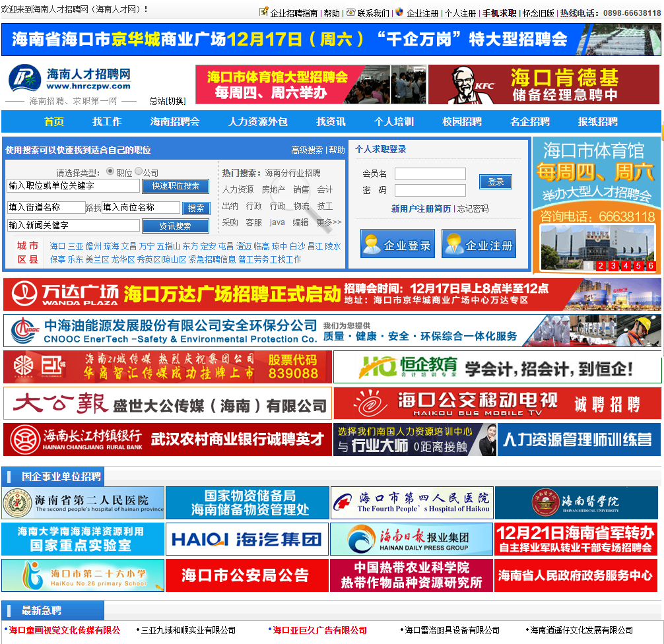Screen dimensions: 664x644
Task: Focus the 输入职位或单位关键字 search field
Action: pos(73,186)
